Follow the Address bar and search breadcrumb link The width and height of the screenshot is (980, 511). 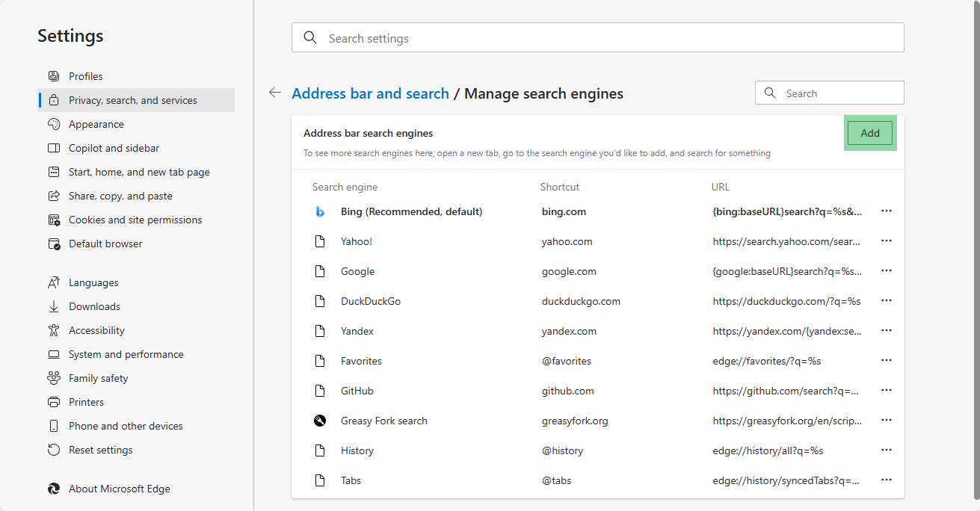[x=370, y=93]
